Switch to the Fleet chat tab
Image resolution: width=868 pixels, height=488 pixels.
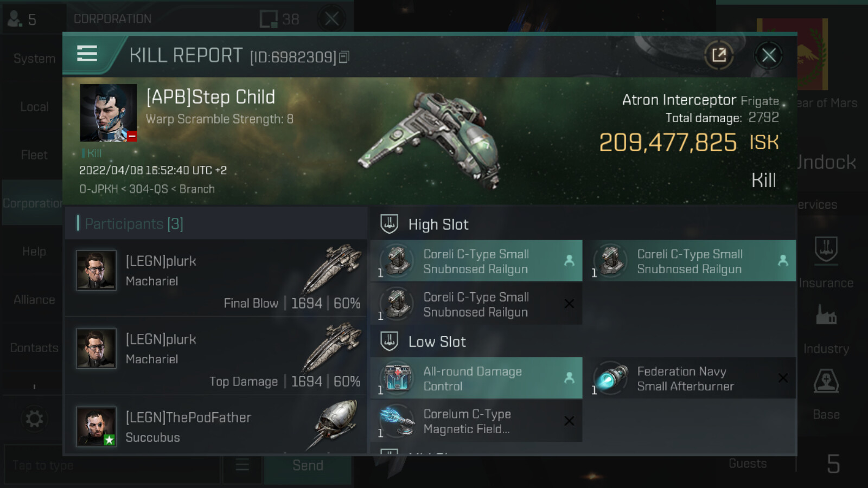point(34,155)
